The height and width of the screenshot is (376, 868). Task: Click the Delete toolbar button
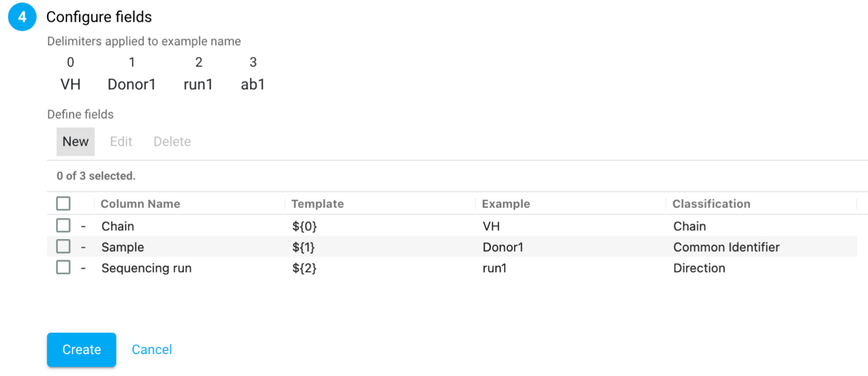point(172,141)
